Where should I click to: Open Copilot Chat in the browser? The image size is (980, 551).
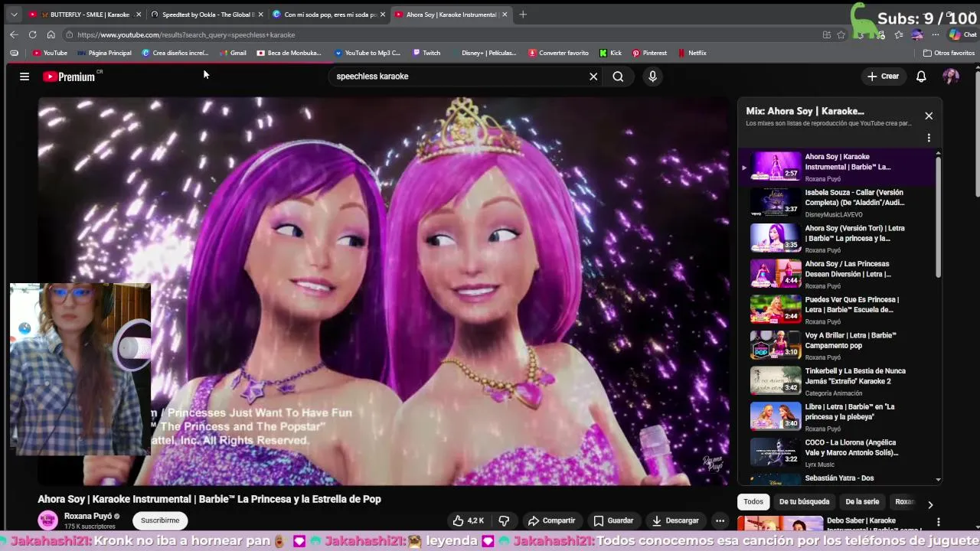click(963, 34)
